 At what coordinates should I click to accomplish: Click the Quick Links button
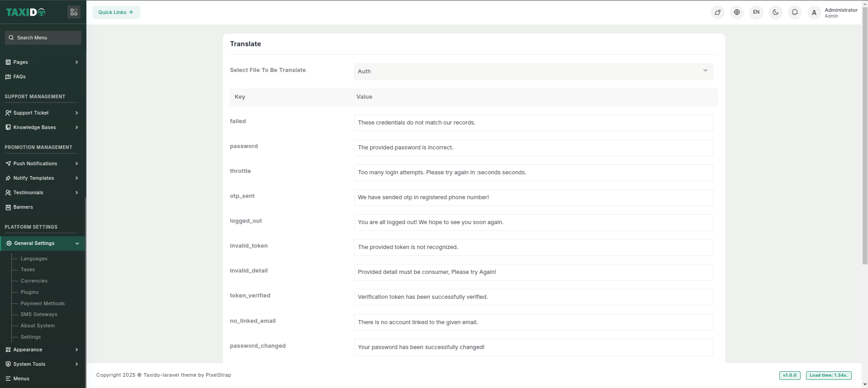(116, 12)
